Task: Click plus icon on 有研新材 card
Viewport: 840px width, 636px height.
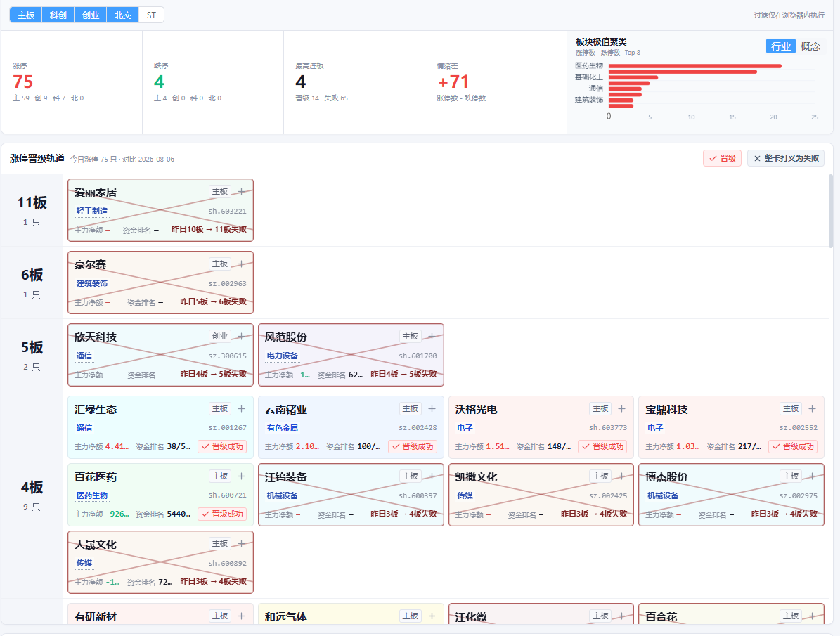Action: point(241,616)
